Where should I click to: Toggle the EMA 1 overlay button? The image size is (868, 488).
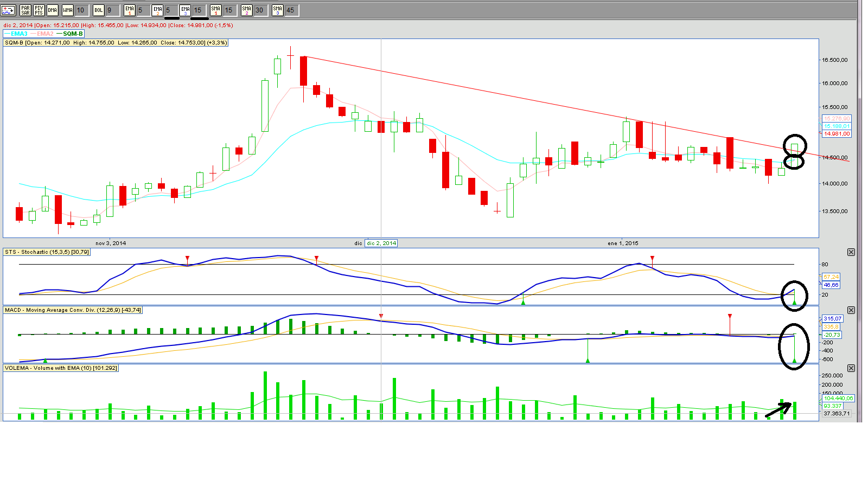point(130,10)
